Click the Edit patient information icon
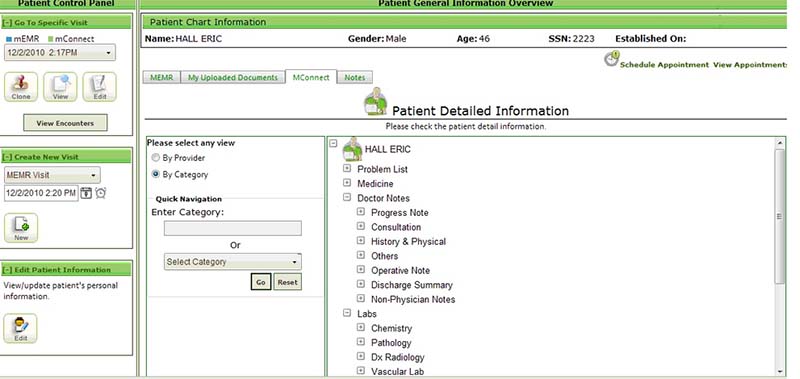 click(x=20, y=328)
